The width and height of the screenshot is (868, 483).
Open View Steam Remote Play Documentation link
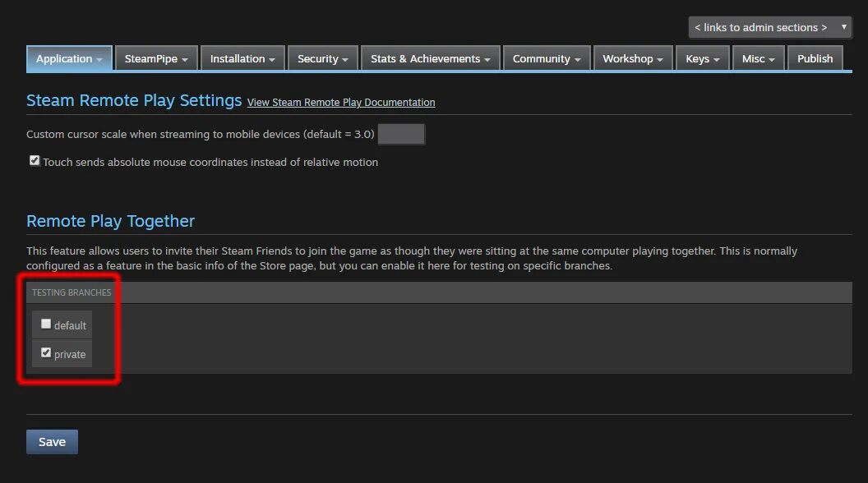[x=341, y=103]
